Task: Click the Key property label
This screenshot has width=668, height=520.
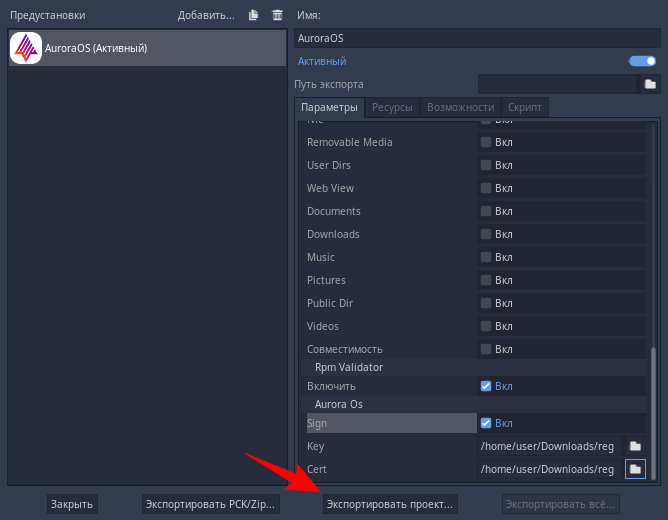Action: pyautogui.click(x=316, y=446)
